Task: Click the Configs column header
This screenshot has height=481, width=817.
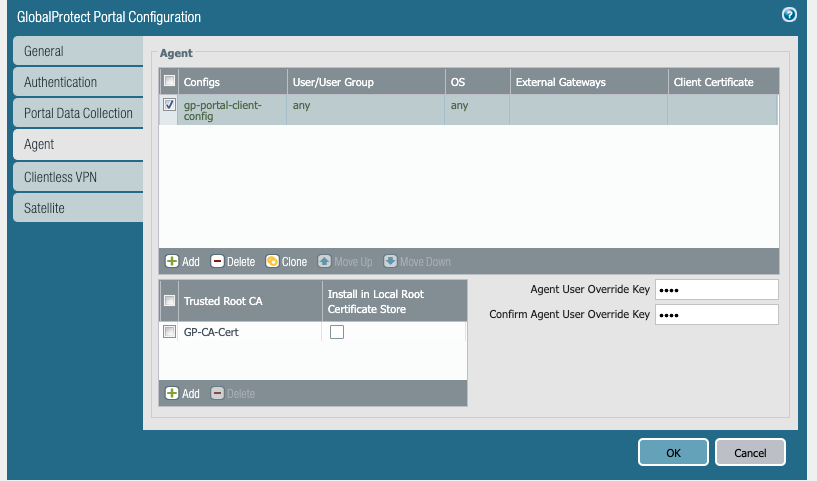Action: pos(232,82)
